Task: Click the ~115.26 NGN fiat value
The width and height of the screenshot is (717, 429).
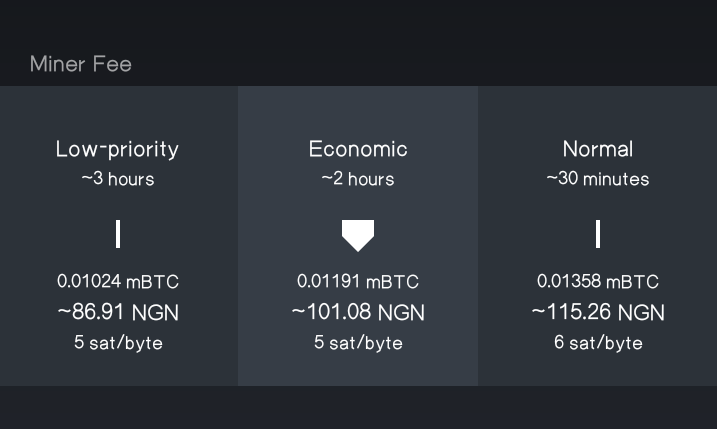Action: [x=598, y=312]
